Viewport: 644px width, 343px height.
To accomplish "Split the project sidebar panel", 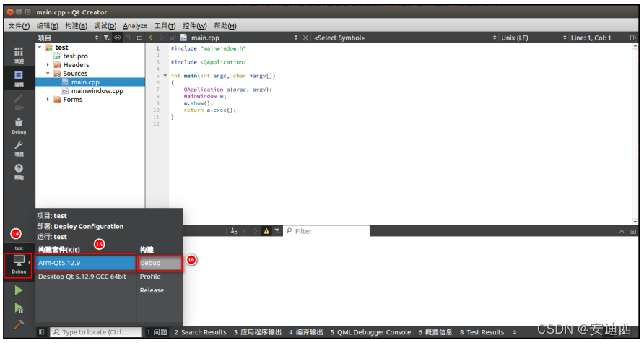I will point(129,38).
